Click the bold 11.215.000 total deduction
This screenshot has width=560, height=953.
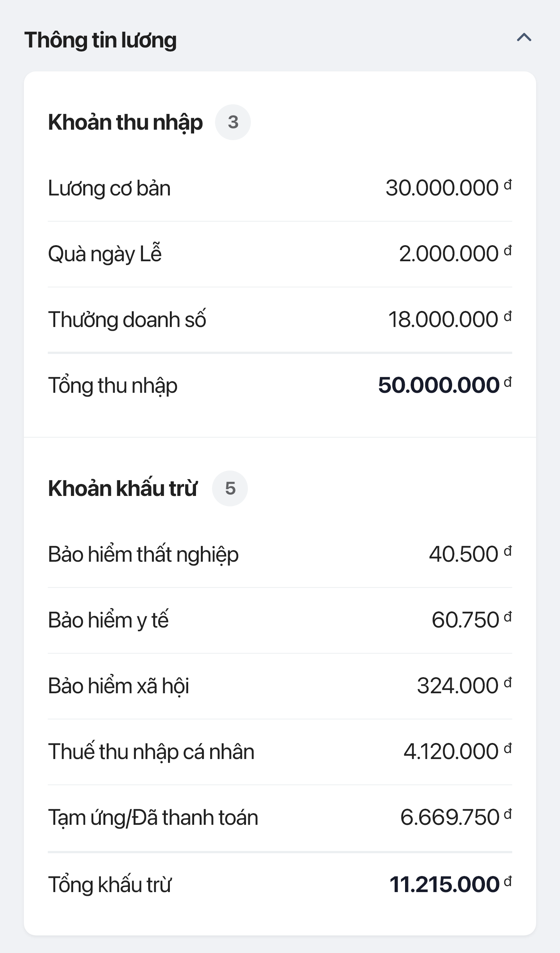pyautogui.click(x=449, y=884)
